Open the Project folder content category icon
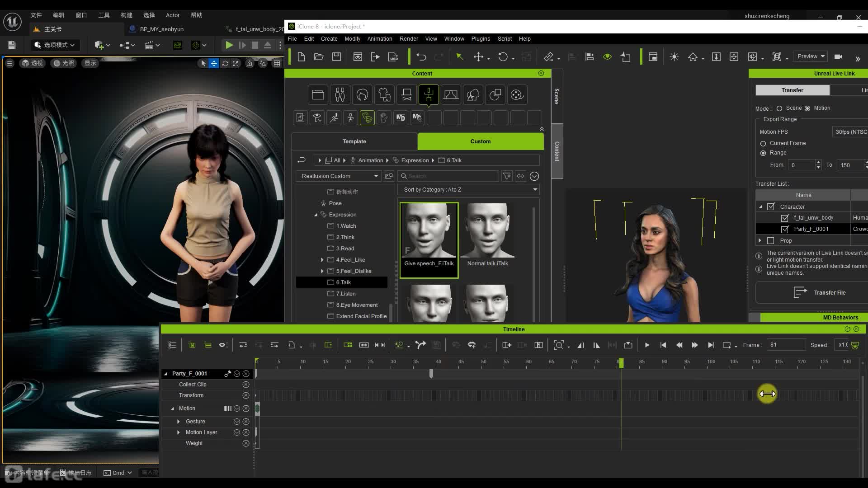 (x=318, y=95)
